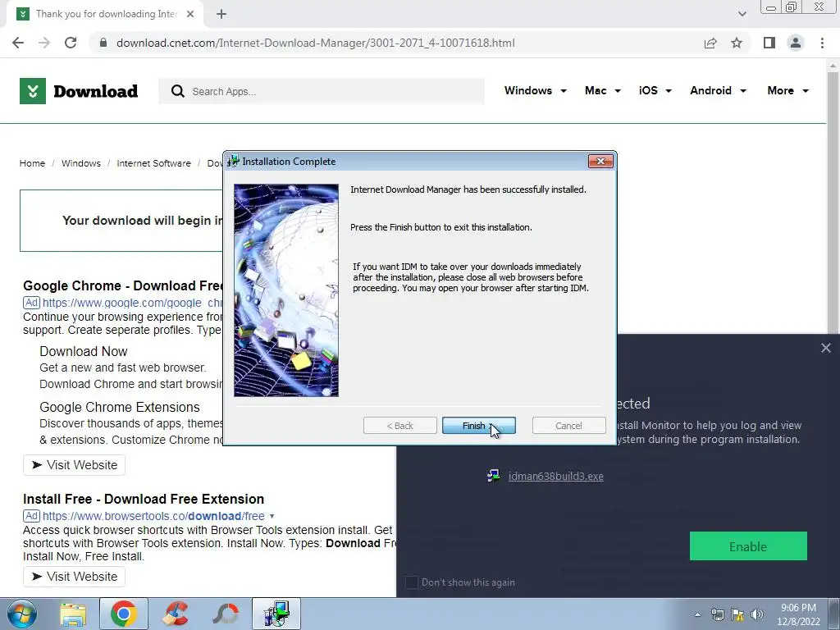The image size is (840, 630).
Task: Show hidden tray icons
Action: pos(697,614)
